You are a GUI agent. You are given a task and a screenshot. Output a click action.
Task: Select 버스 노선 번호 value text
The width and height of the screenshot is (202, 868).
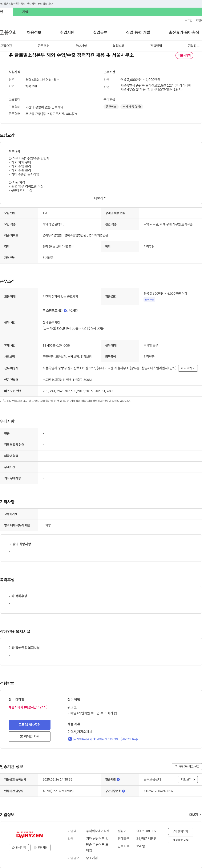(77, 391)
